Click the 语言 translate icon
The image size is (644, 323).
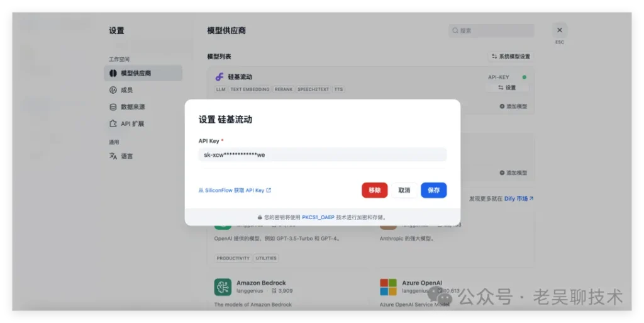pyautogui.click(x=113, y=156)
